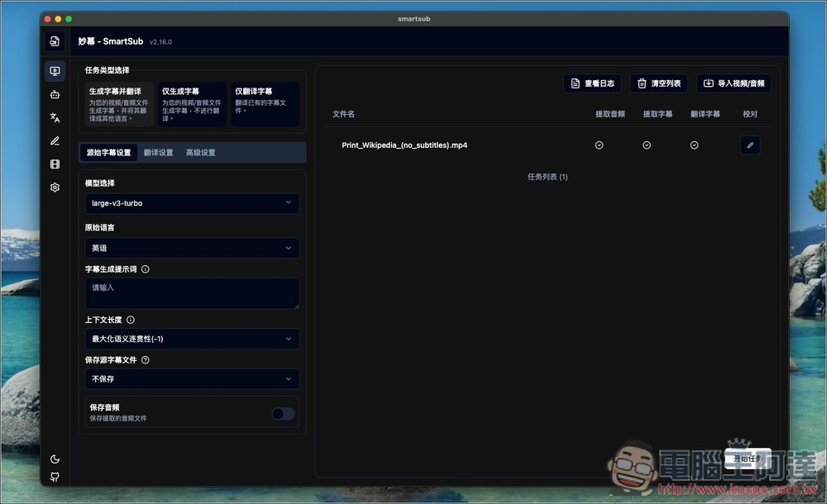Screen dimensions: 827x504
Task: Click the 开始任务 button
Action: coord(748,459)
